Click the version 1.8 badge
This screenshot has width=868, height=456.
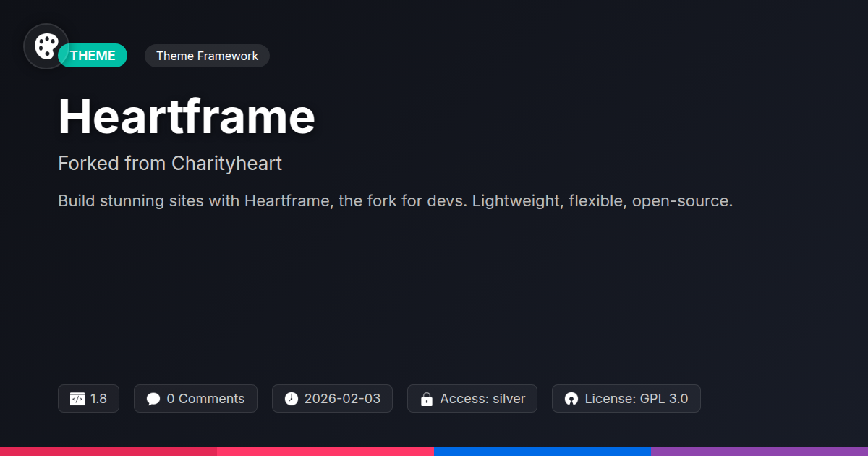point(88,399)
